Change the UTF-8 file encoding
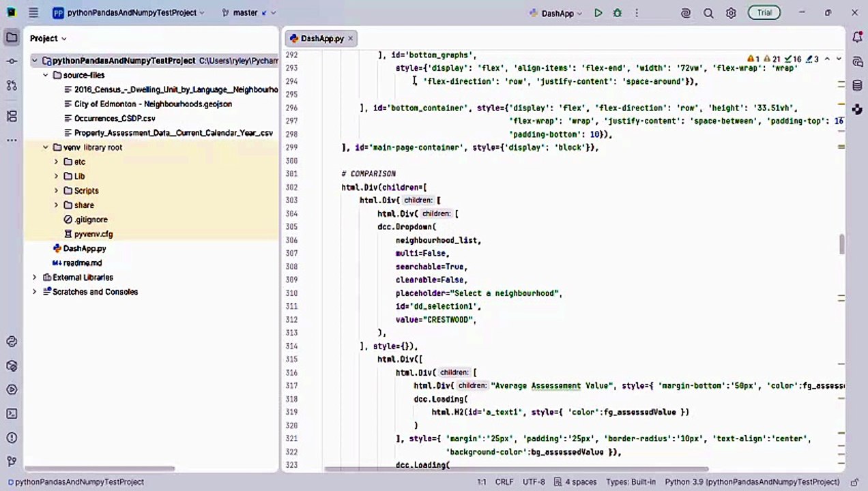 pos(534,481)
